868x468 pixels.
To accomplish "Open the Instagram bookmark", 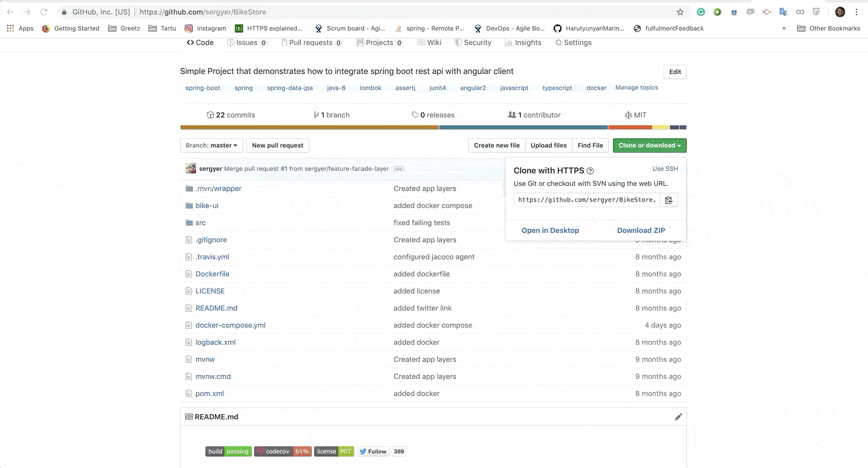I will (206, 28).
